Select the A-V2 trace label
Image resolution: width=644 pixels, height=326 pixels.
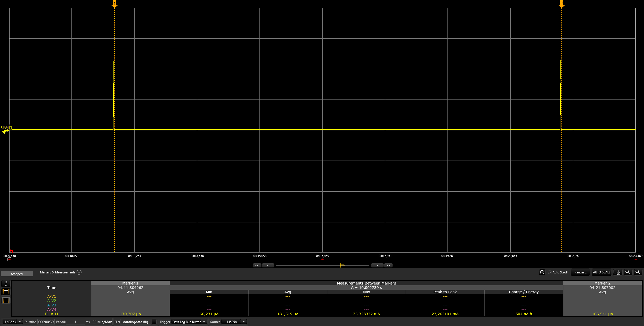click(x=52, y=301)
